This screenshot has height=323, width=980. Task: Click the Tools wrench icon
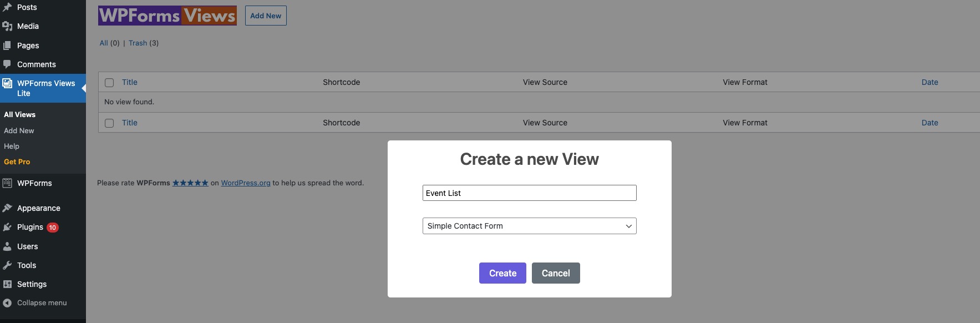tap(7, 265)
